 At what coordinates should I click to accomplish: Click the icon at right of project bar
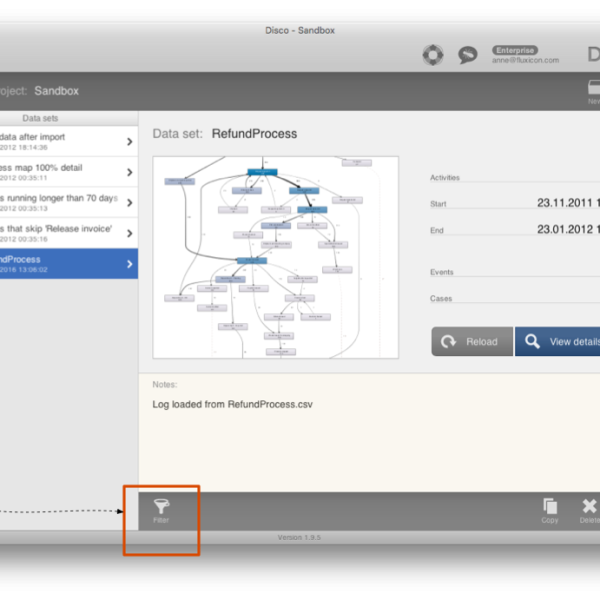tap(593, 89)
